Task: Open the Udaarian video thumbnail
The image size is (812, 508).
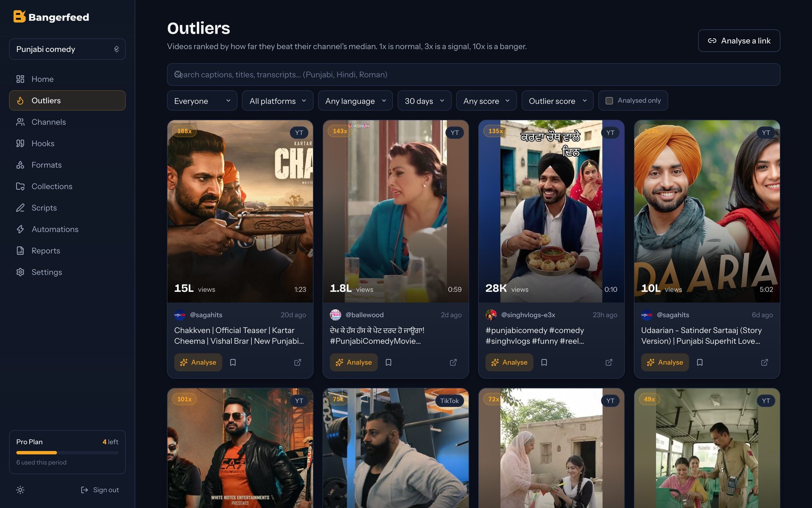Action: [x=707, y=211]
